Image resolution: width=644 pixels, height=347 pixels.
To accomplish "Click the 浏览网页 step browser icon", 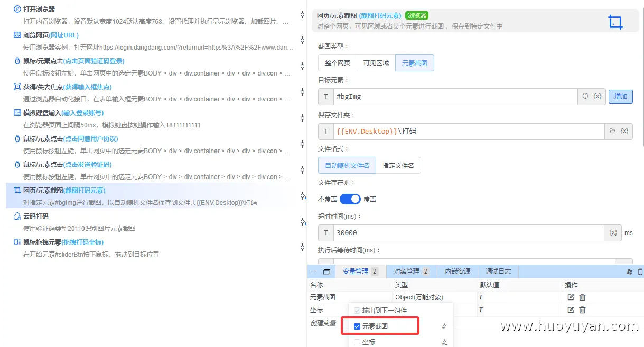I will 17,35.
